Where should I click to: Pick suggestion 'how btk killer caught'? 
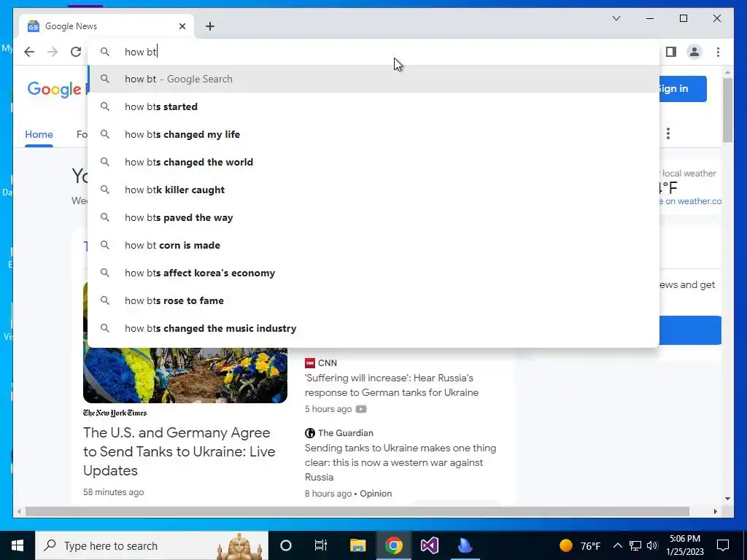click(x=373, y=190)
